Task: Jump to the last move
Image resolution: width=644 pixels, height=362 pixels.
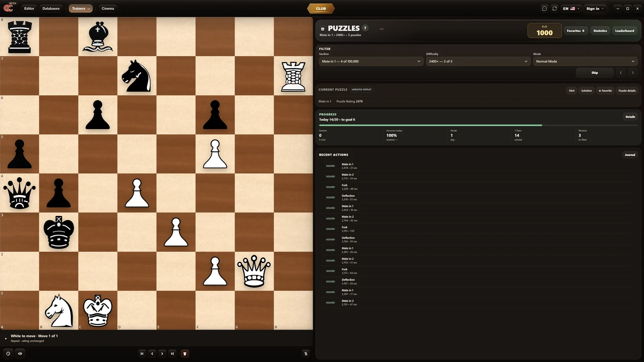Action: click(x=172, y=354)
